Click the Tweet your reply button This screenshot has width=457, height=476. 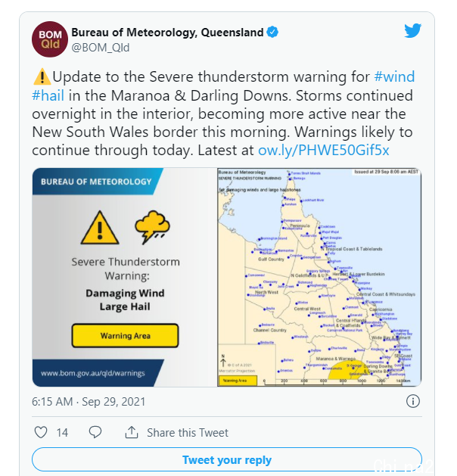point(227,459)
